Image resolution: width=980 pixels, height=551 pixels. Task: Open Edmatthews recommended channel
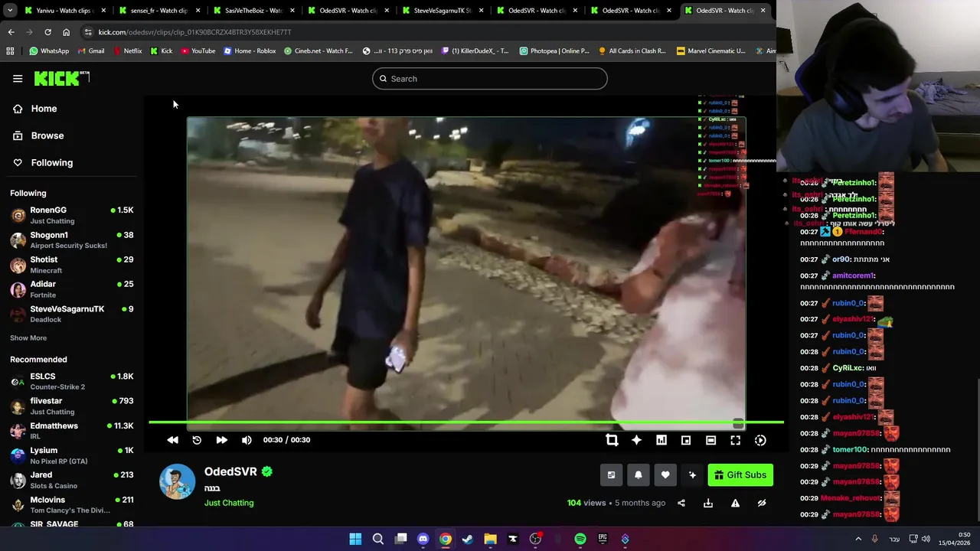coord(72,431)
